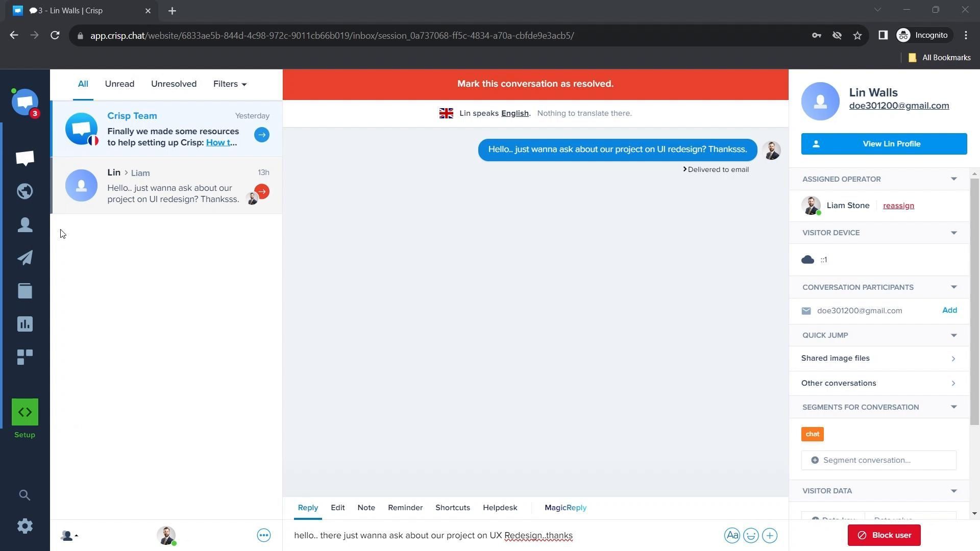Image resolution: width=980 pixels, height=551 pixels.
Task: Switch to the Note tab
Action: tap(366, 508)
